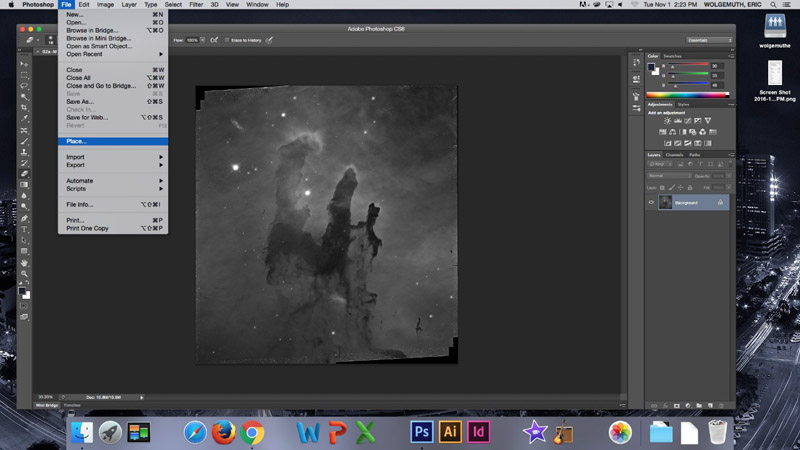Image resolution: width=800 pixels, height=450 pixels.
Task: Hide the Background layer visibility eye
Action: pos(651,202)
